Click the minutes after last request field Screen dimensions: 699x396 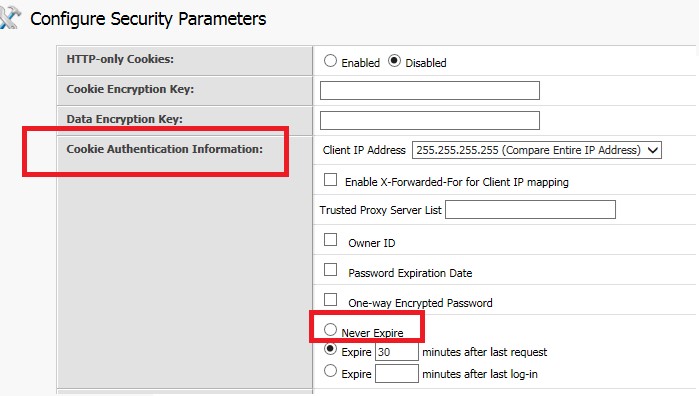point(397,352)
